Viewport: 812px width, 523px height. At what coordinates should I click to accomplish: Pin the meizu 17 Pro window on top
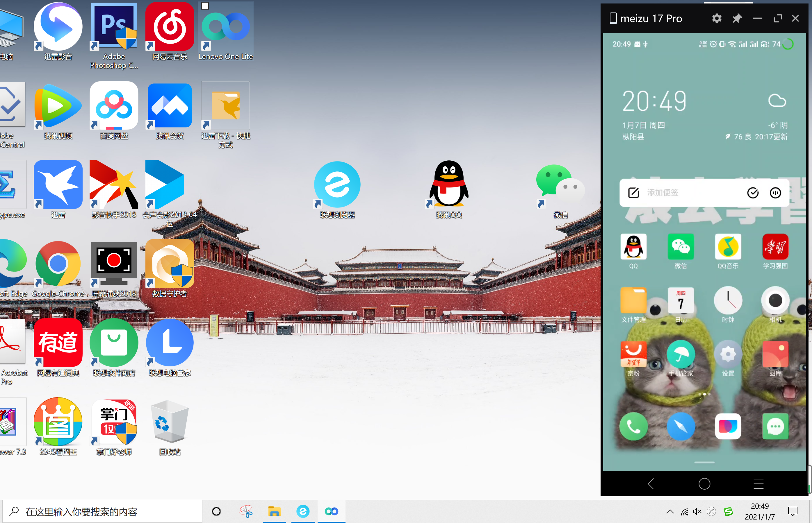coord(737,18)
